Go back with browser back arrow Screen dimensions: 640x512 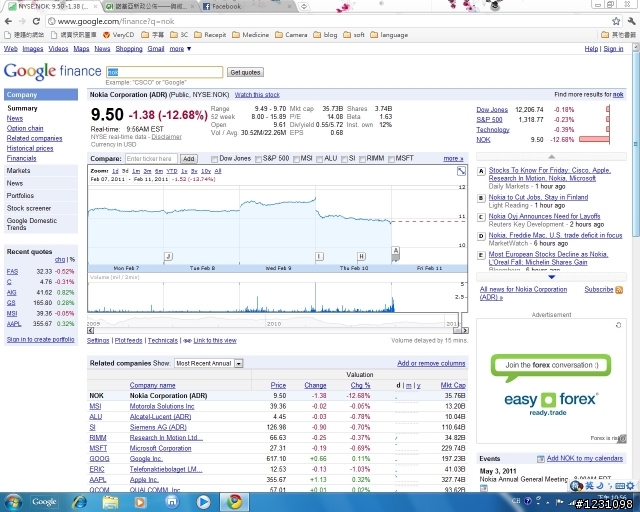pyautogui.click(x=8, y=21)
